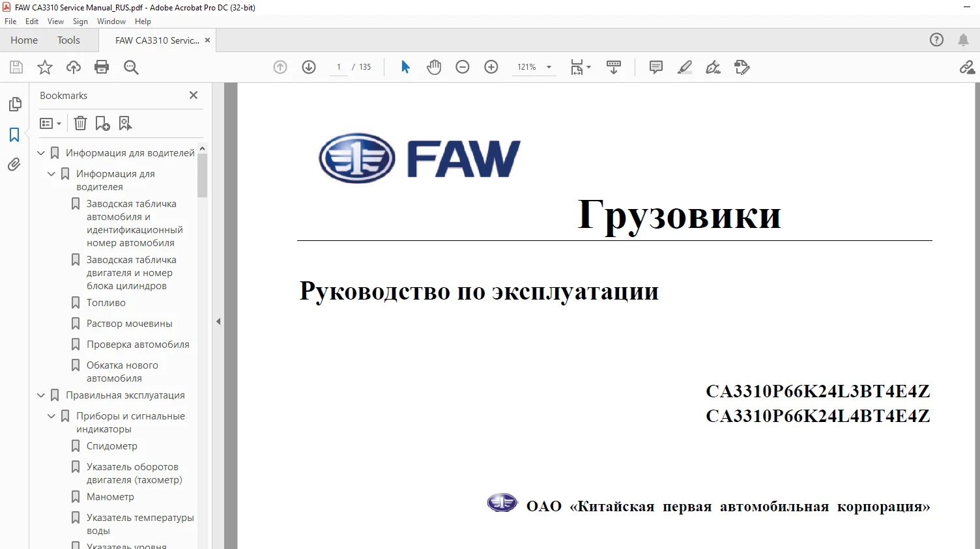Open bookmark 'Раствор мочевины'
Viewport: 980px width, 549px height.
click(130, 324)
